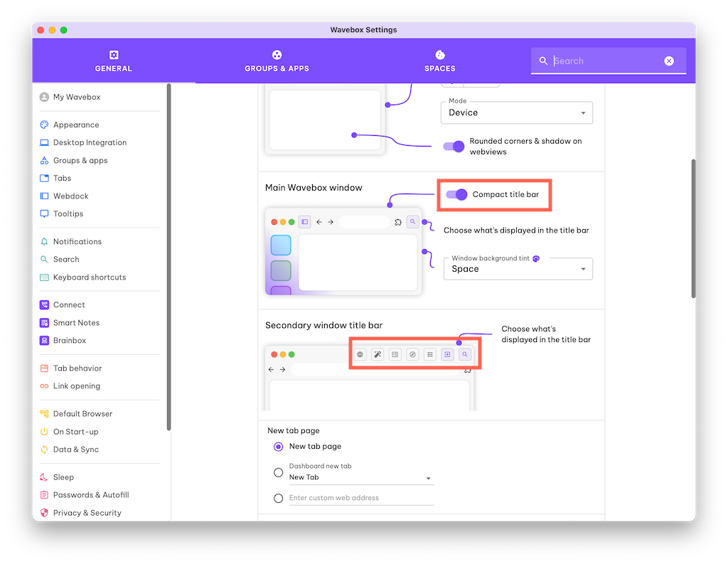Click the search icon in main window preview
The height and width of the screenshot is (564, 728).
coord(413,222)
